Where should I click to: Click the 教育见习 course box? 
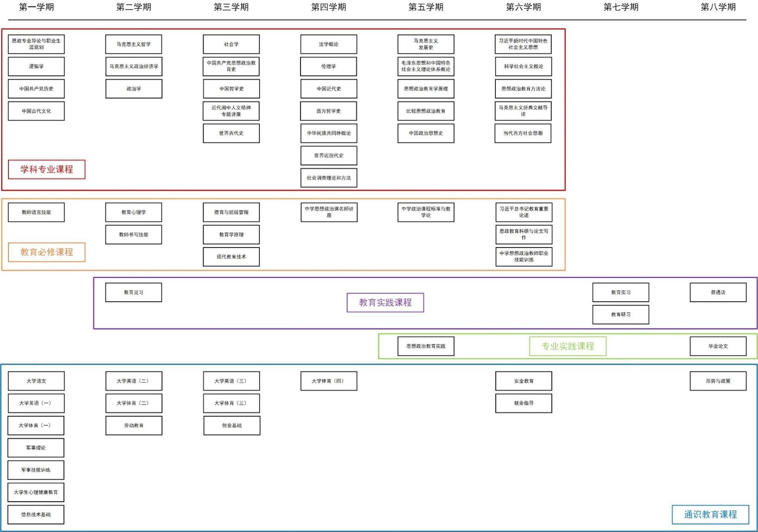point(134,293)
